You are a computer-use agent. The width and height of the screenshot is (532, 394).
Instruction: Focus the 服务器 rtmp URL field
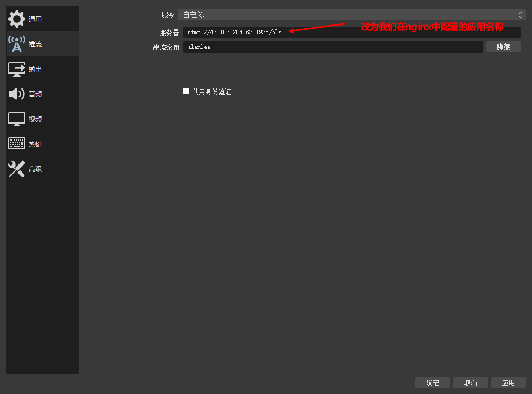point(352,32)
